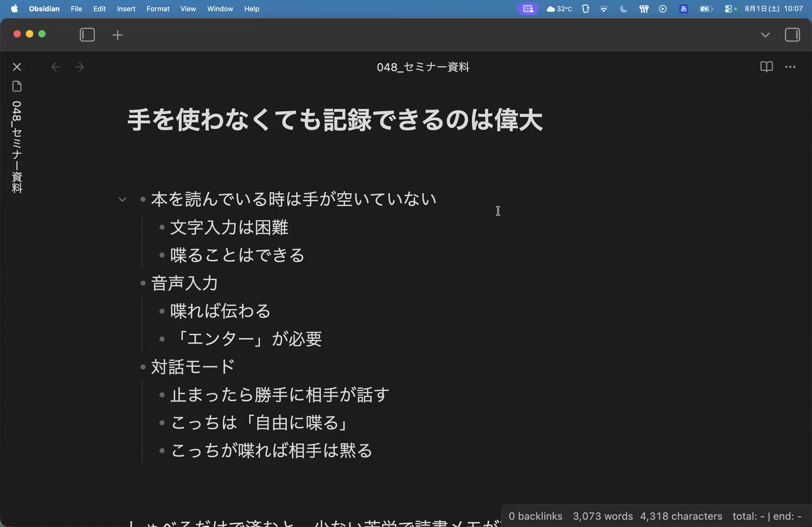Click bullet 止まったら勝手に相手が話す
The width and height of the screenshot is (812, 527).
[280, 394]
